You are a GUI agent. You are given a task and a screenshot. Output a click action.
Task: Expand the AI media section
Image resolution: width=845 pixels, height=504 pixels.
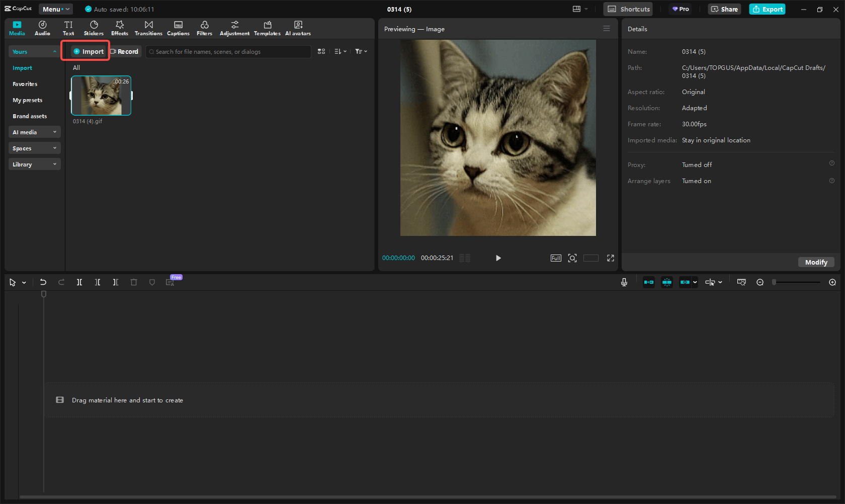34,132
